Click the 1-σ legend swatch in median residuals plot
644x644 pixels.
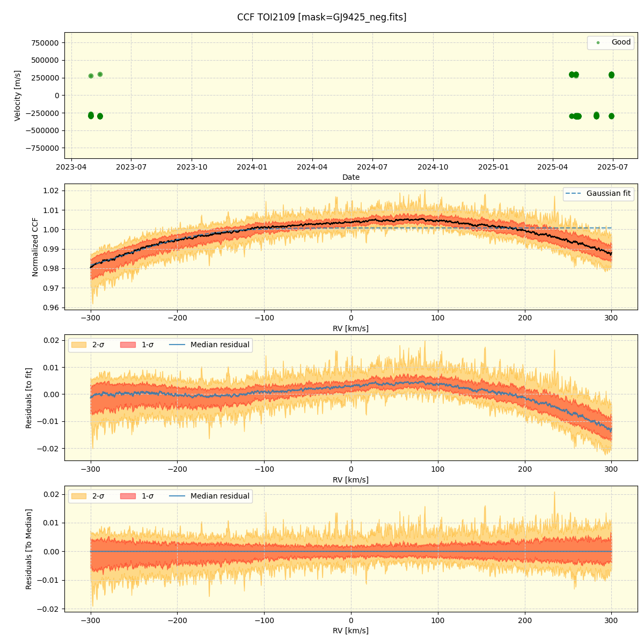(128, 496)
